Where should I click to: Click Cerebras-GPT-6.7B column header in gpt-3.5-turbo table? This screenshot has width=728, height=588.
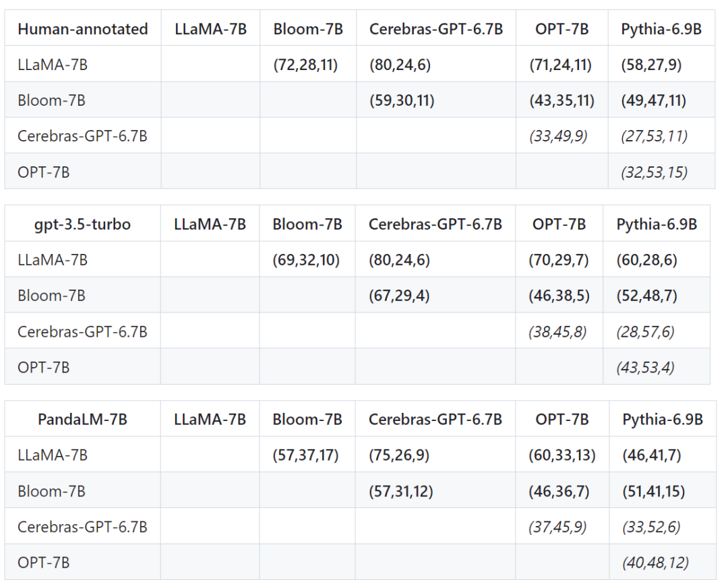[435, 224]
